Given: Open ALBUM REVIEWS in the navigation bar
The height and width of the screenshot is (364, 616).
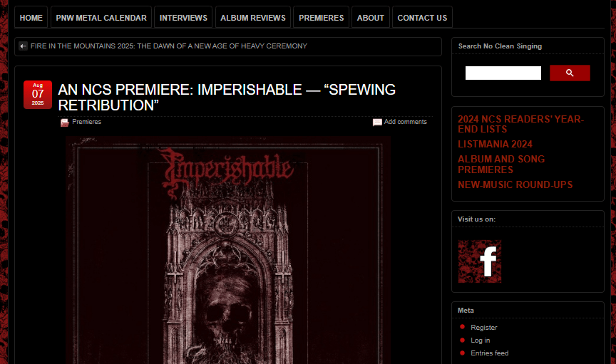Looking at the screenshot, I should pyautogui.click(x=253, y=18).
